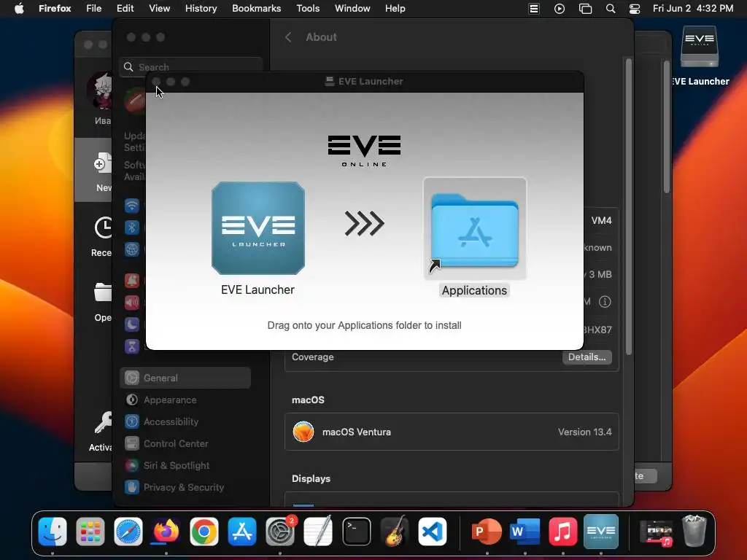The image size is (747, 560).
Task: Click the screen mirroring menu bar icon
Action: (585, 9)
